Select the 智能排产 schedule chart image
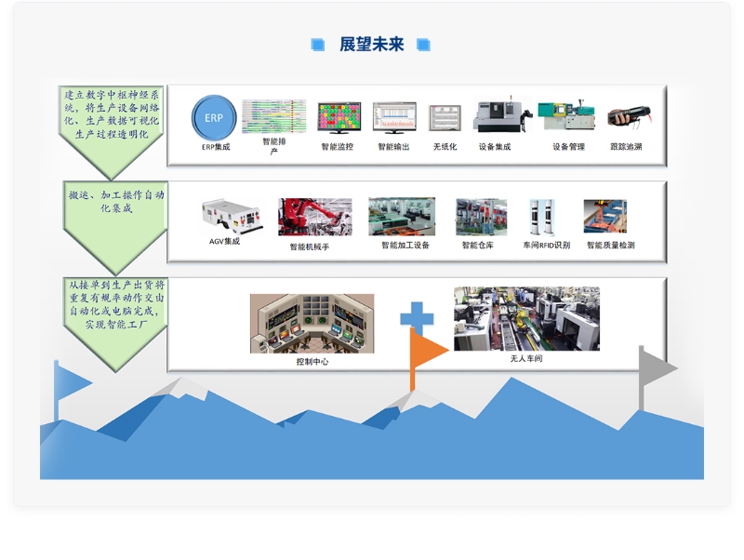Screen dimensions: 744x560 (273, 116)
